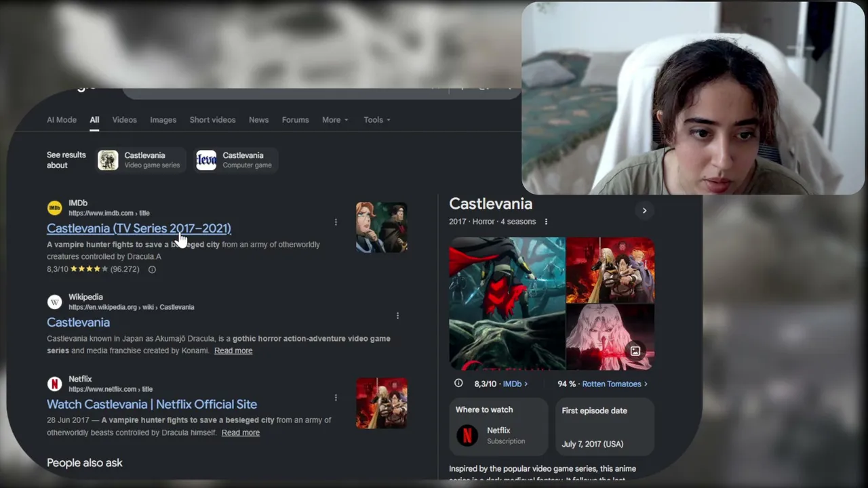Screen dimensions: 868x488
Task: Select the Castlevania 'Video game series' chip
Action: pos(142,161)
